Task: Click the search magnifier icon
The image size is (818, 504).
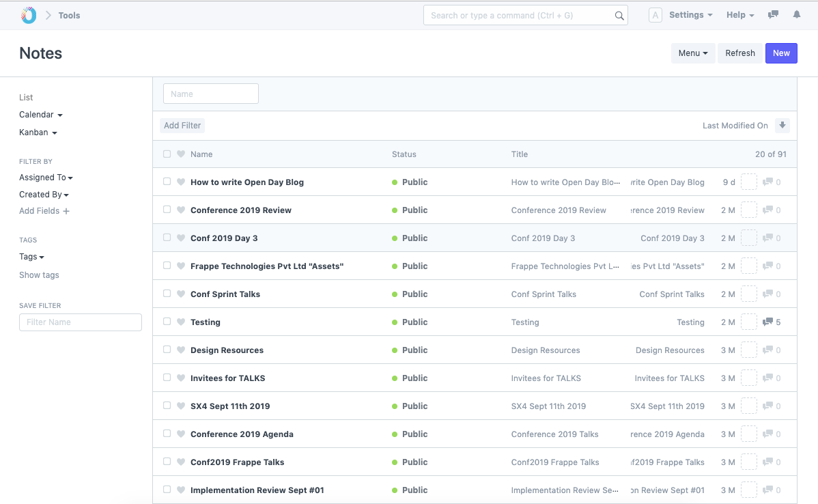Action: click(x=619, y=16)
